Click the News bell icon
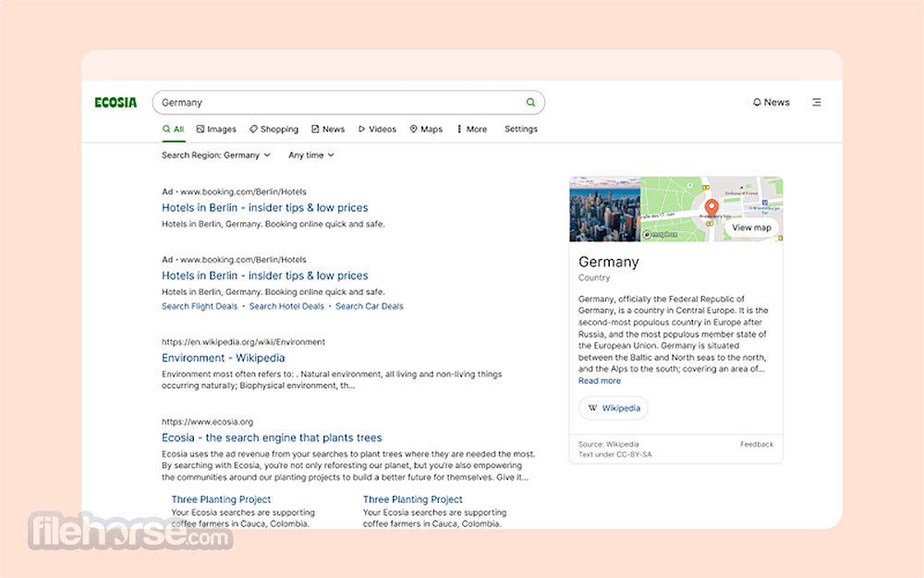 click(757, 102)
